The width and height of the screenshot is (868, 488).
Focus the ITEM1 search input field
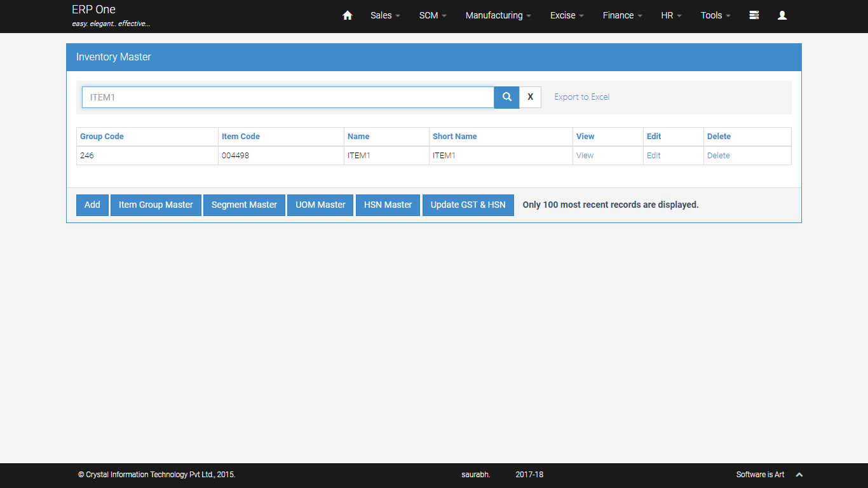tap(288, 97)
